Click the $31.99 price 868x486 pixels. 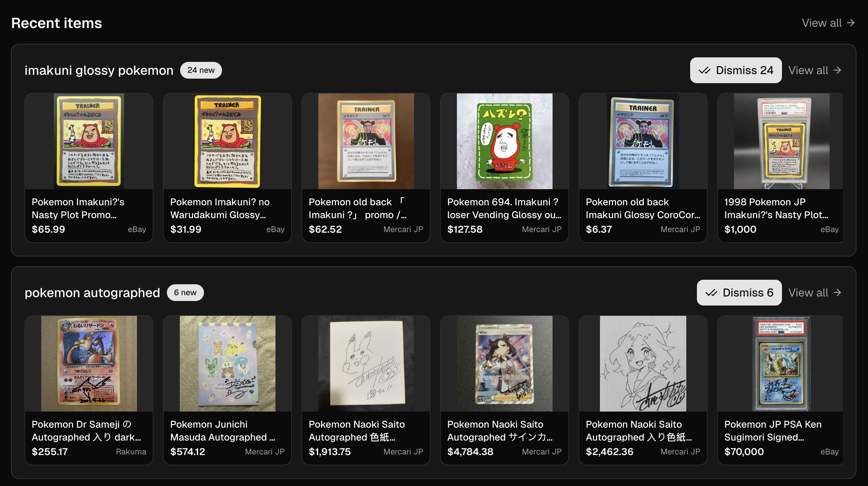coord(186,229)
